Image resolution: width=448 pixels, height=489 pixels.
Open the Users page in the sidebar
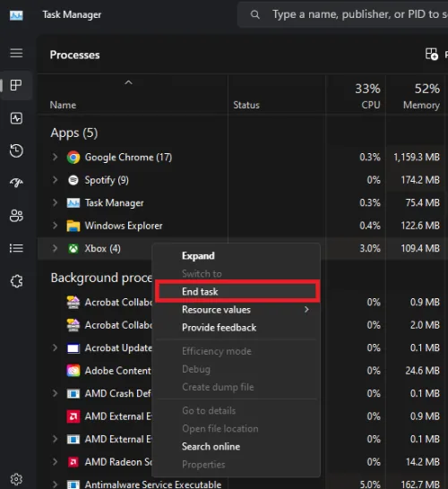(x=16, y=216)
